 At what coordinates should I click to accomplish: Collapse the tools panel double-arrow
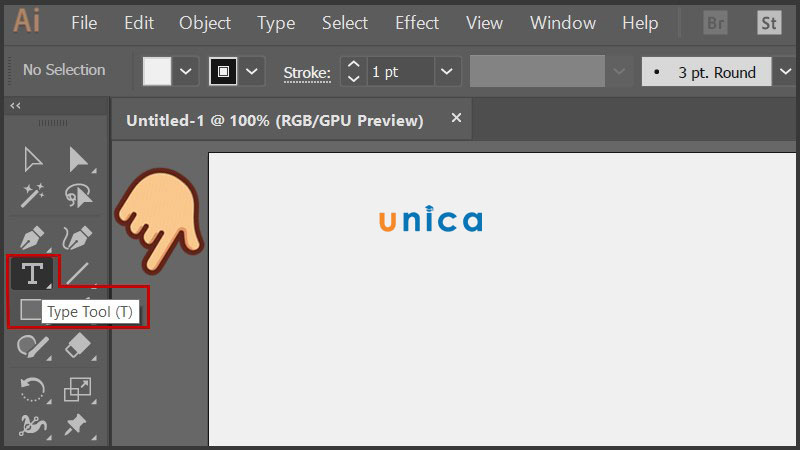[x=15, y=106]
